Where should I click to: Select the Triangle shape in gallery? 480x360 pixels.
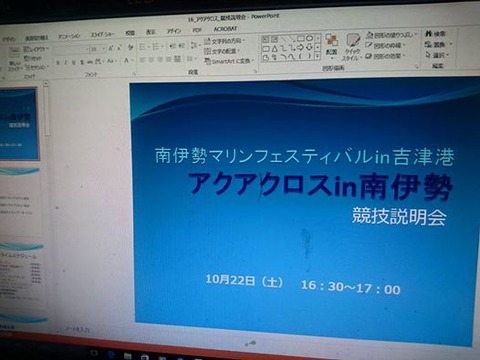[274, 49]
